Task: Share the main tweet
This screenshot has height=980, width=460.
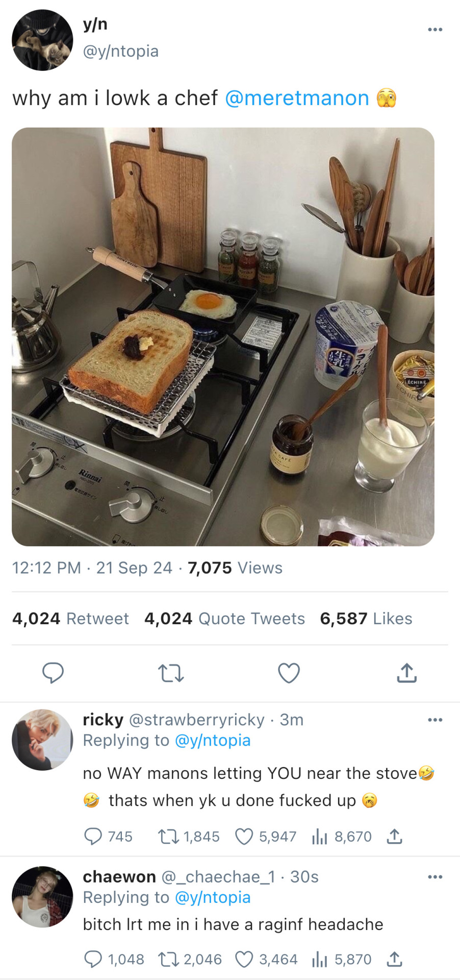Action: (x=406, y=673)
